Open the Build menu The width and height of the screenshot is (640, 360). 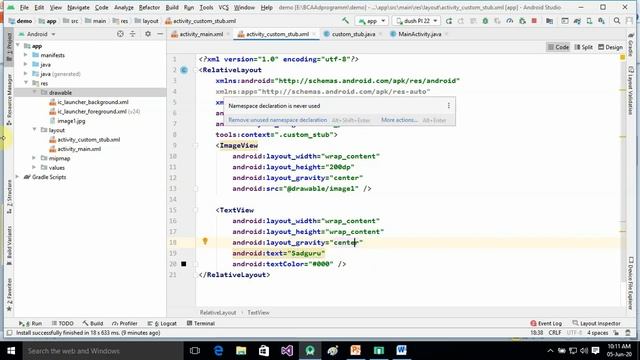(x=172, y=7)
